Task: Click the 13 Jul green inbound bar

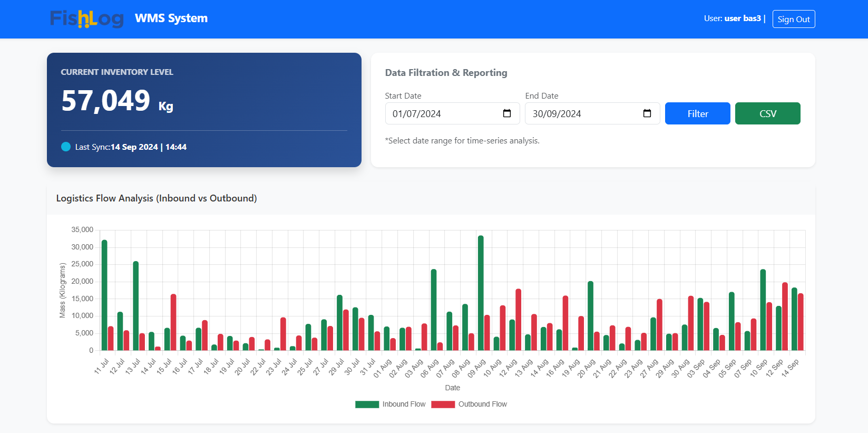Action: point(136,306)
